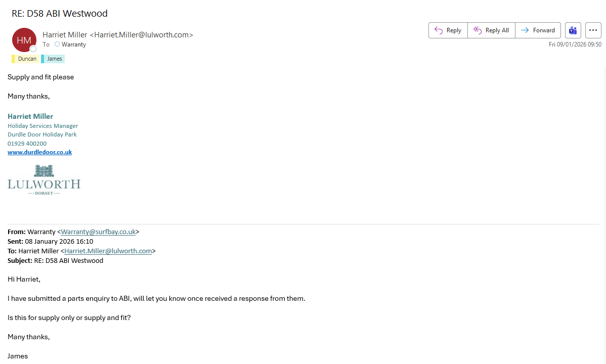The width and height of the screenshot is (606, 364).
Task: Click the Warranty recipient name
Action: pyautogui.click(x=74, y=44)
